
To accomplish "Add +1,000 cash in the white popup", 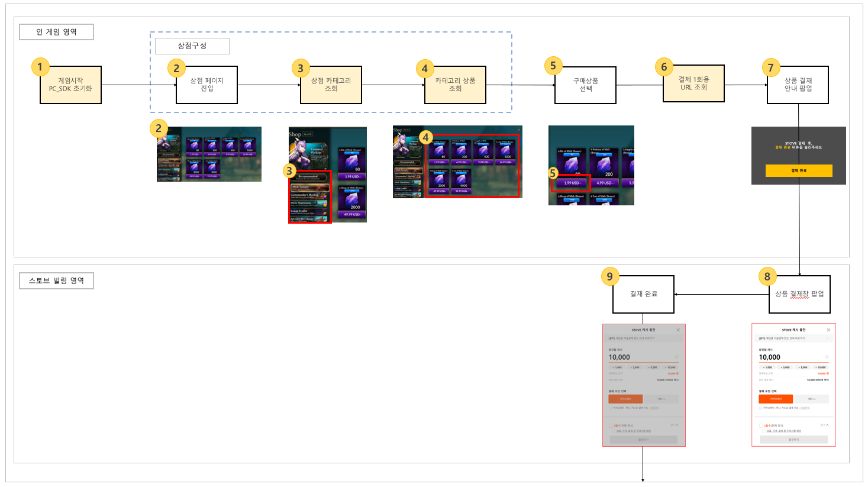I will pos(767,367).
